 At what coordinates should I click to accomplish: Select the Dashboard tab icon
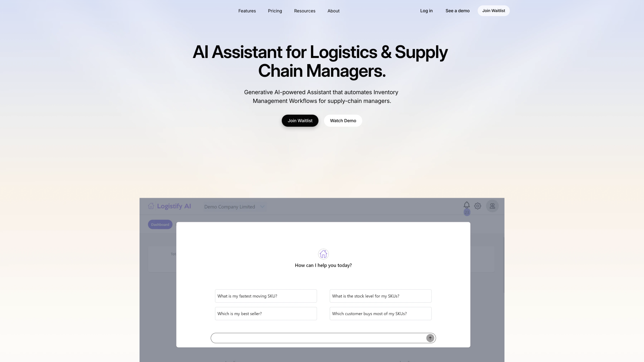tap(160, 224)
